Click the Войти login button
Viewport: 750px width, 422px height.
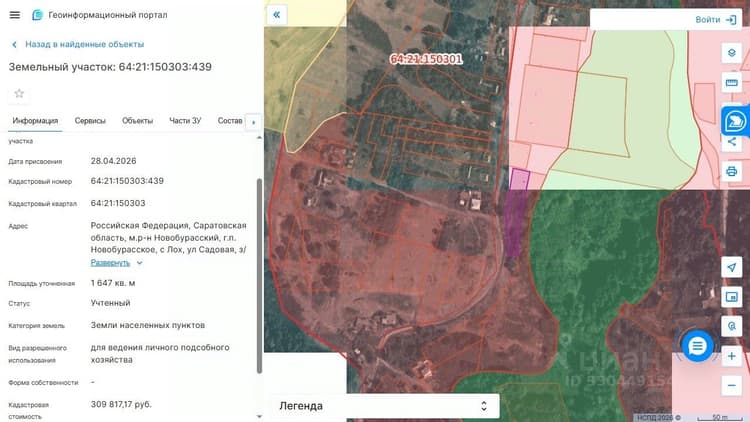(x=716, y=20)
